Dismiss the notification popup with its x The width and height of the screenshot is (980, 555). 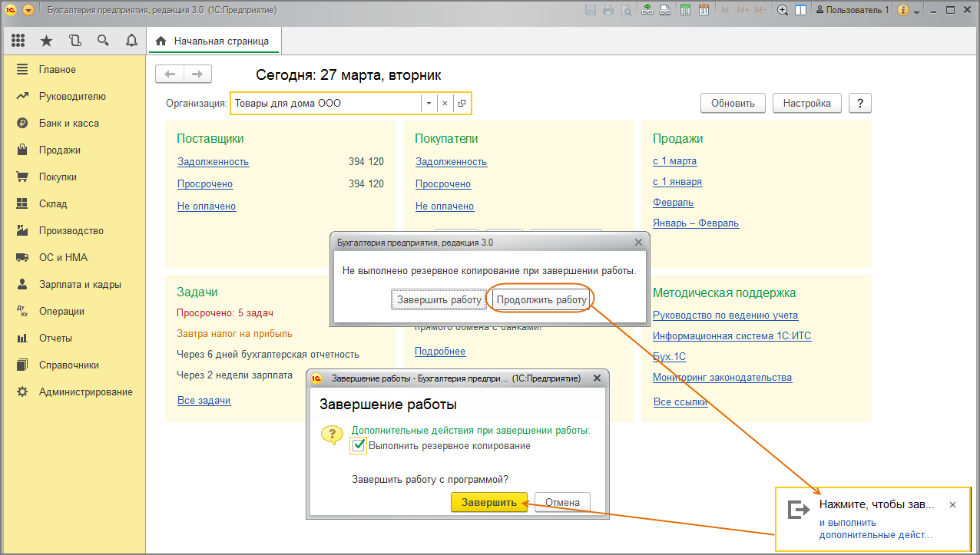(x=952, y=504)
